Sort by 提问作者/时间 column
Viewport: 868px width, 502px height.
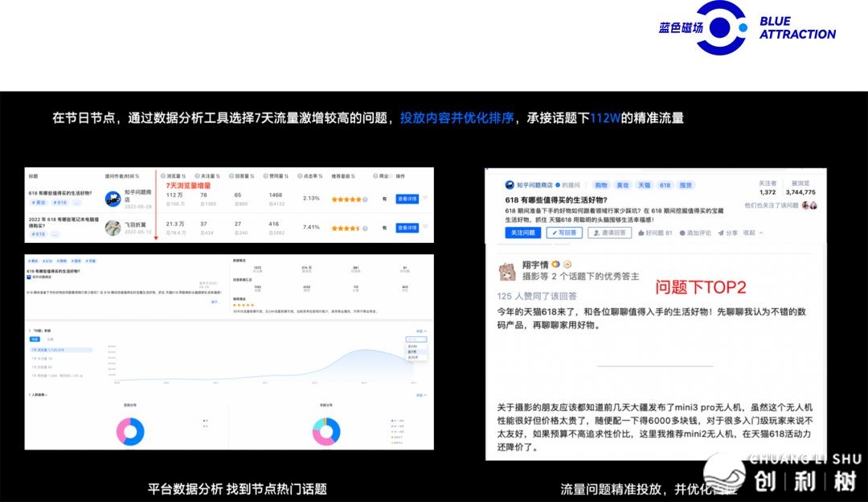pos(122,176)
